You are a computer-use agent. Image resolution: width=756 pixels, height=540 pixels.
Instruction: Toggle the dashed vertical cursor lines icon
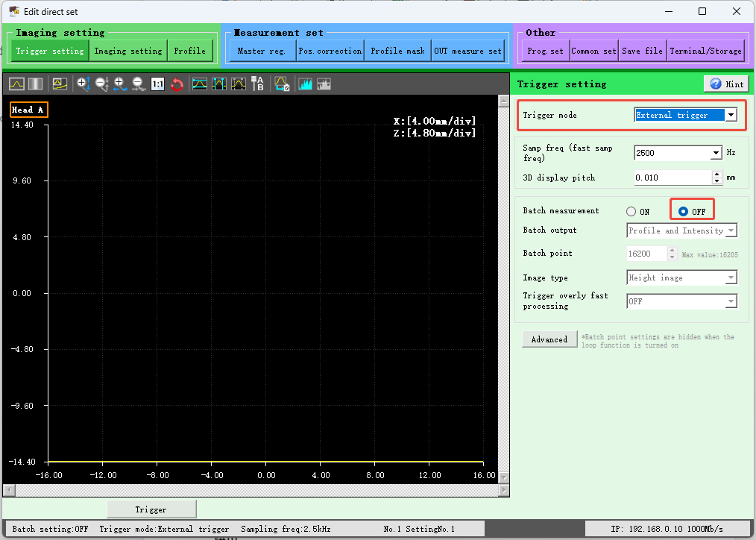(x=238, y=84)
